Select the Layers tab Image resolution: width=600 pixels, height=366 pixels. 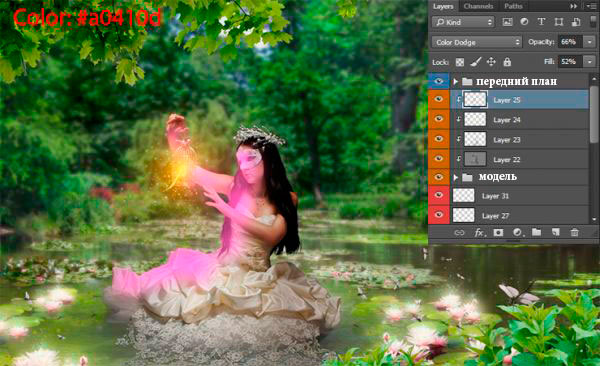click(x=443, y=6)
